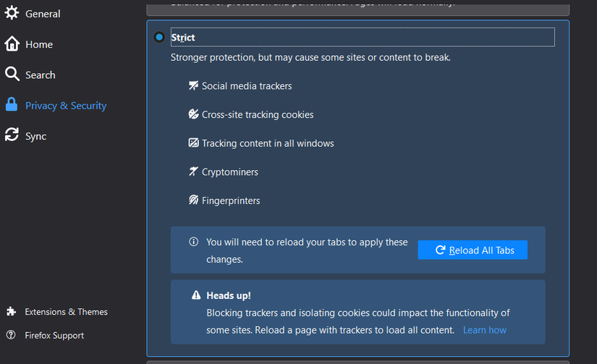
Task: Click the Heads up warning triangle icon
Action: [196, 295]
